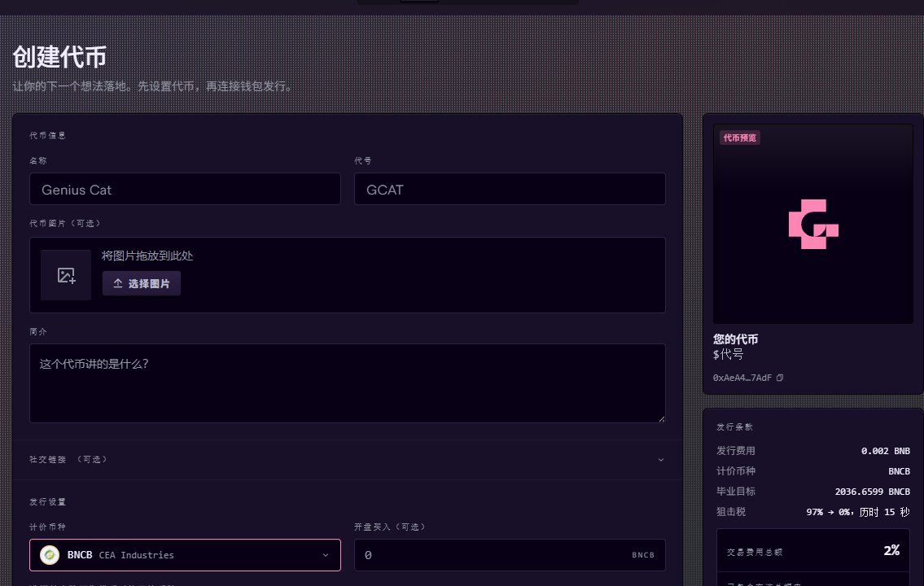Click the "0xAeA4…7AdF" address text
Image resolution: width=924 pixels, height=586 pixels.
(742, 378)
